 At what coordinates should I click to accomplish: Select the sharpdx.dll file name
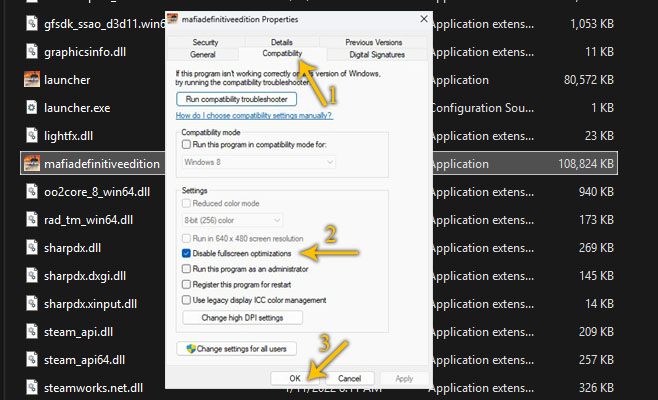tap(72, 248)
